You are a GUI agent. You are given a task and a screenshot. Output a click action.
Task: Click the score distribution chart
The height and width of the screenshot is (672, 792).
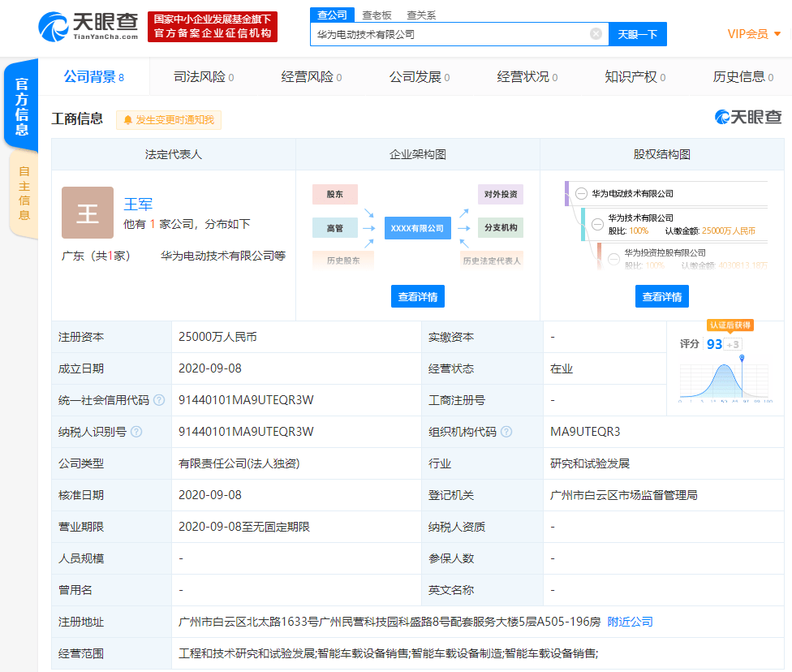coord(725,380)
